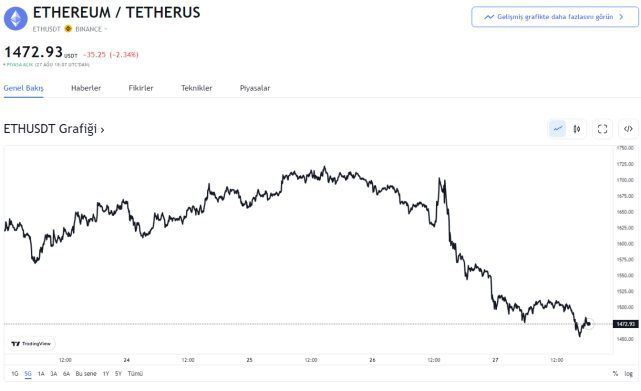Switch to the Haberler tab
641x391 pixels.
[x=86, y=88]
